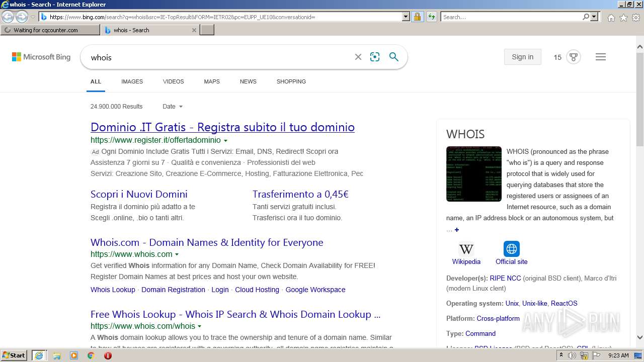
Task: Open Microsoft Rewards medal icon
Action: pyautogui.click(x=574, y=57)
